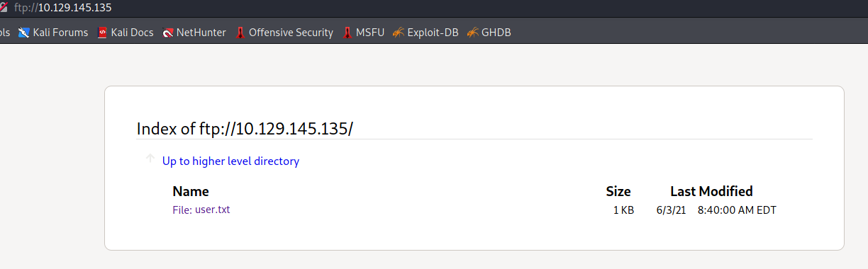Image resolution: width=868 pixels, height=269 pixels.
Task: Click the insecure connection icon in address bar
Action: point(4,7)
